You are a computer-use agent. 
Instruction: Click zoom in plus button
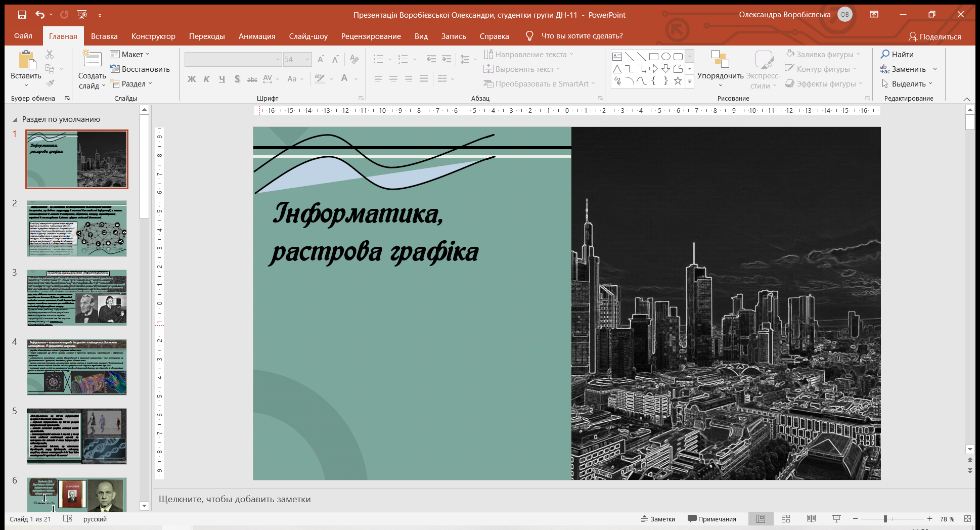[x=929, y=519]
